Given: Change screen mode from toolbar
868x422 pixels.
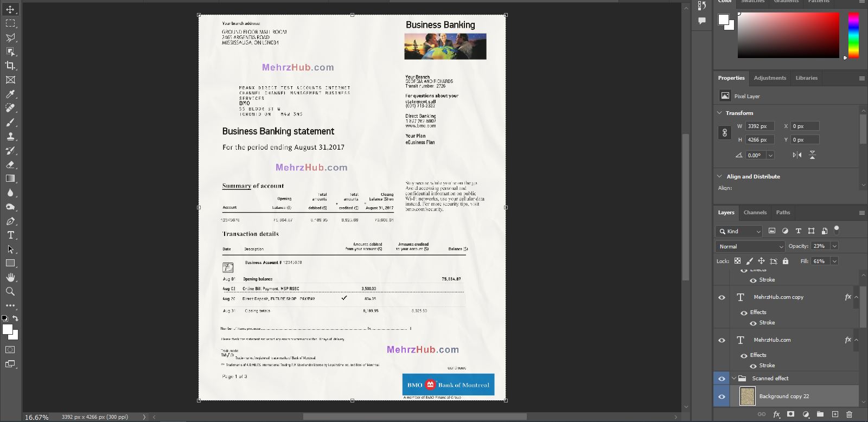Looking at the screenshot, I should [x=10, y=364].
